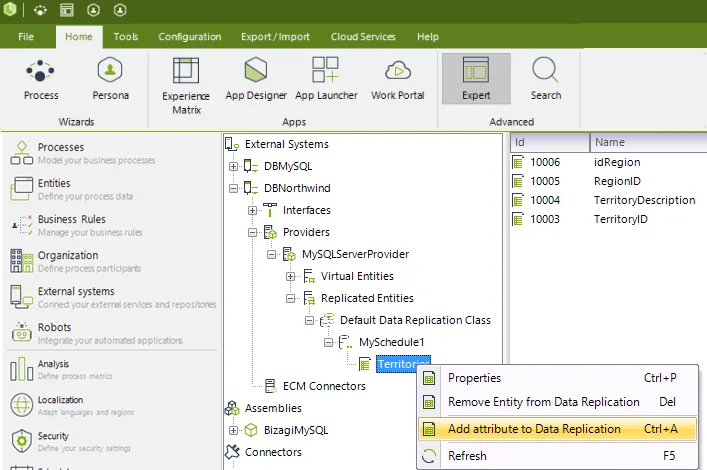Image resolution: width=707 pixels, height=470 pixels.
Task: Open App Designer
Action: click(256, 79)
